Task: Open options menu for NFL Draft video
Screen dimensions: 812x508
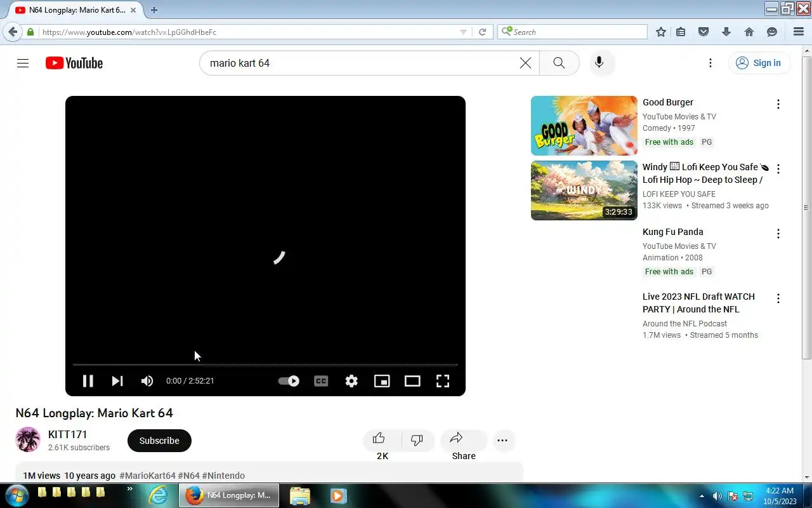Action: pos(778,298)
